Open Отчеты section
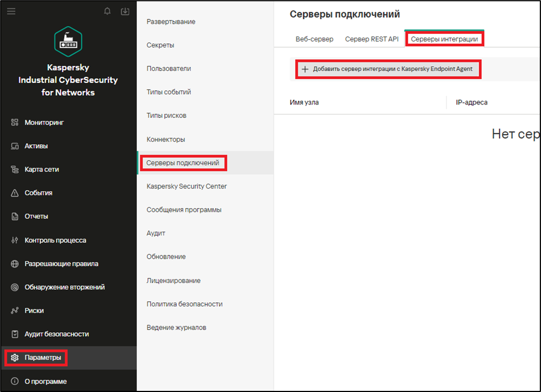 tap(36, 216)
